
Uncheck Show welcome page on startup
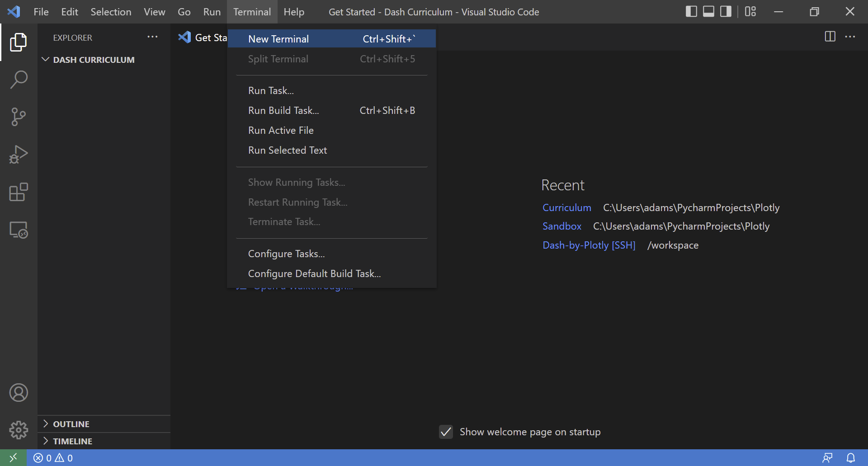pyautogui.click(x=446, y=432)
